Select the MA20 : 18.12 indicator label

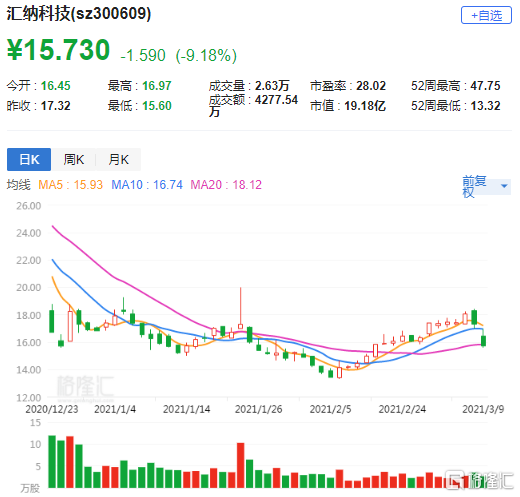coord(226,185)
